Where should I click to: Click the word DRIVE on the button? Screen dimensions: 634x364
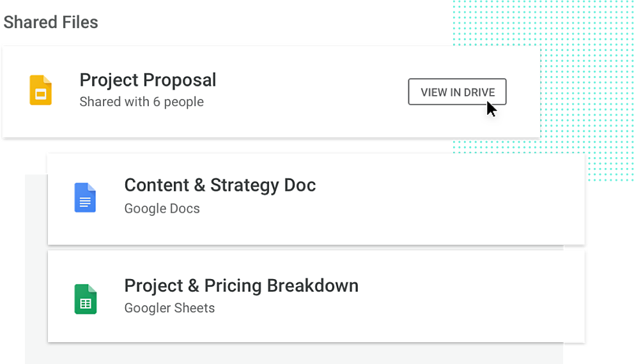479,92
